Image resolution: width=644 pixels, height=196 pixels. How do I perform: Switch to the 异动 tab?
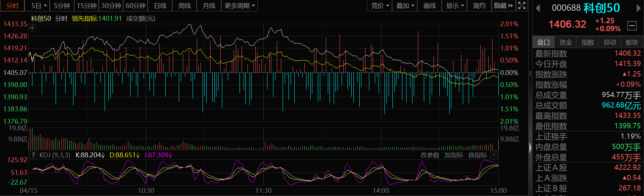(609, 42)
